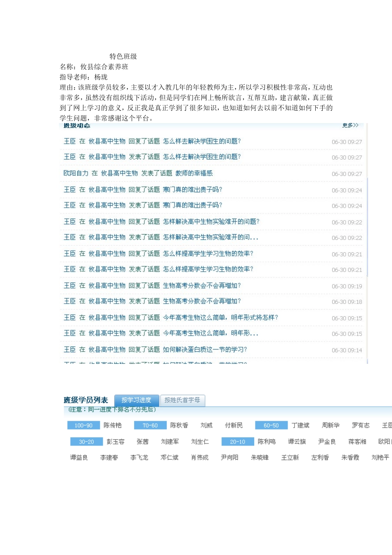The width and height of the screenshot is (392, 555).
Task: Select student 陈传艳
Action: [x=113, y=425]
